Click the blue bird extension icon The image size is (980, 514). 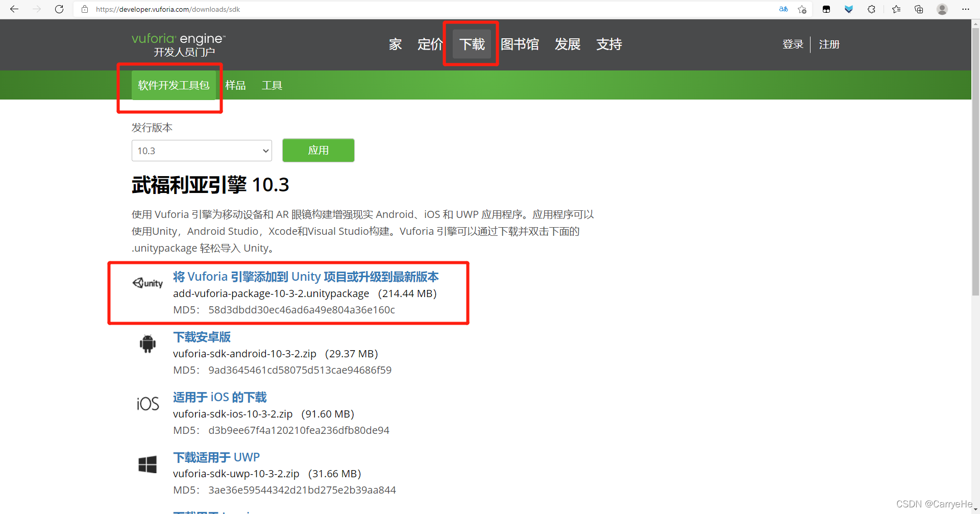[x=849, y=9]
